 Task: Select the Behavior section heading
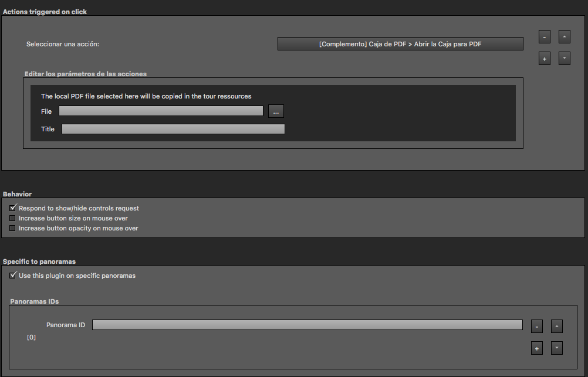17,194
